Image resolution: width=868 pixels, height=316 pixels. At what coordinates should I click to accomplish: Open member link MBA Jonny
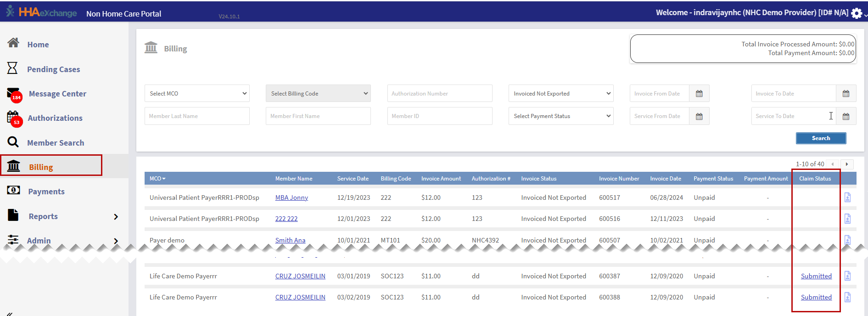(x=291, y=197)
